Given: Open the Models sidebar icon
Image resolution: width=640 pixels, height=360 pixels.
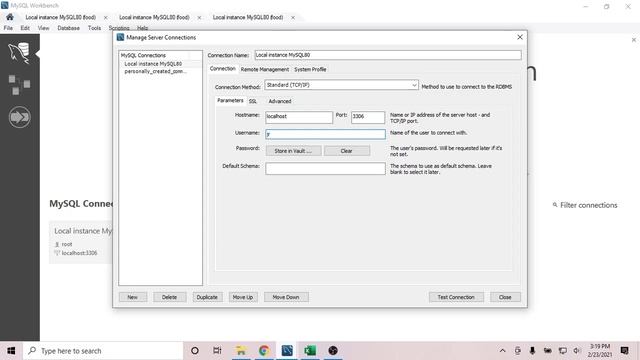Looking at the screenshot, I should [x=19, y=84].
